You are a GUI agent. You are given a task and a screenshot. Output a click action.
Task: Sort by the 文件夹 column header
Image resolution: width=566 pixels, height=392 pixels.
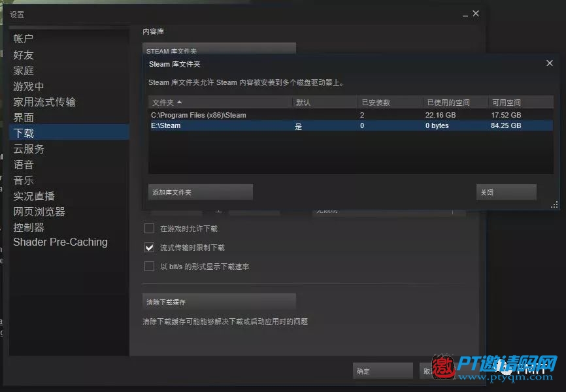[x=220, y=103]
